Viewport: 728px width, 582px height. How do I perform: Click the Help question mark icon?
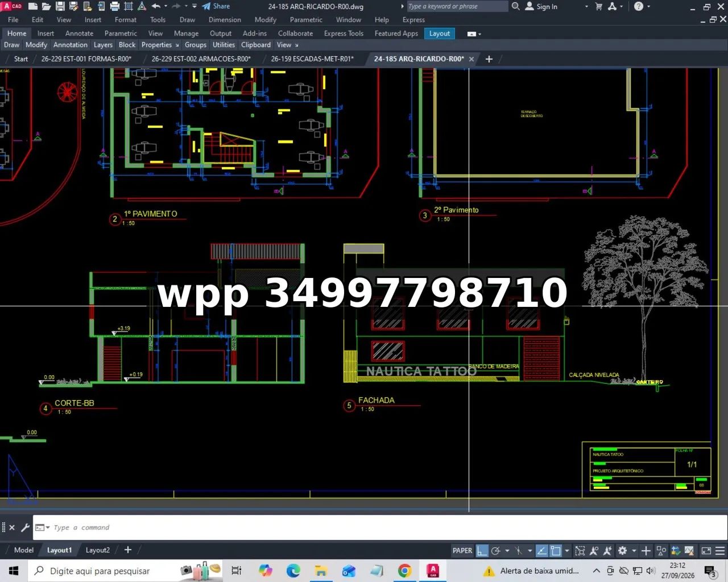click(x=639, y=6)
